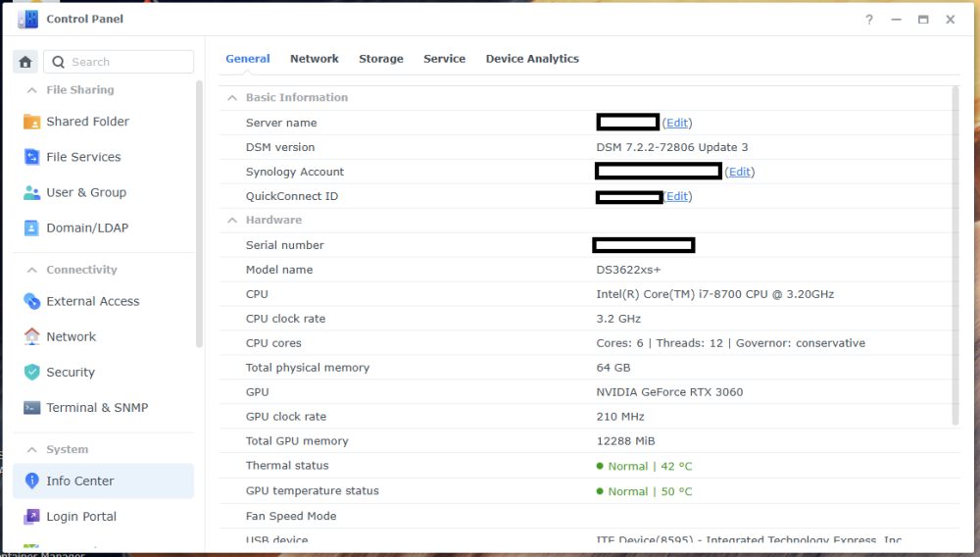
Task: Collapse the File Sharing section
Action: (x=32, y=90)
